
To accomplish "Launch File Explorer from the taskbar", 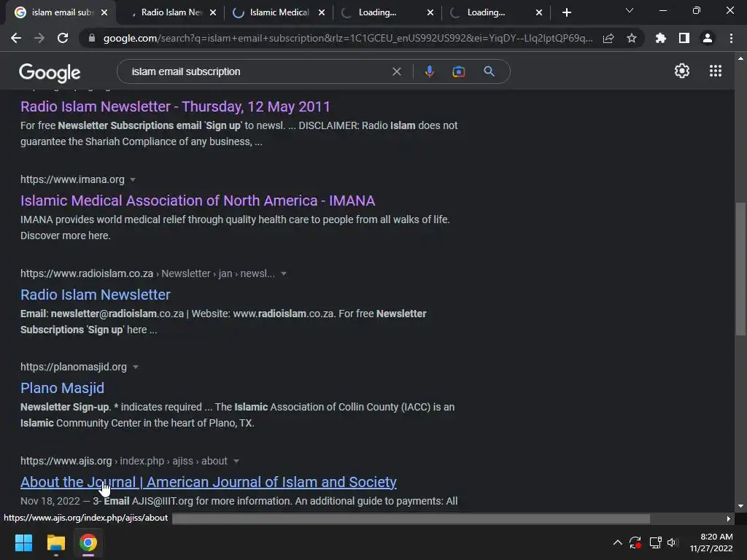I will tap(55, 542).
